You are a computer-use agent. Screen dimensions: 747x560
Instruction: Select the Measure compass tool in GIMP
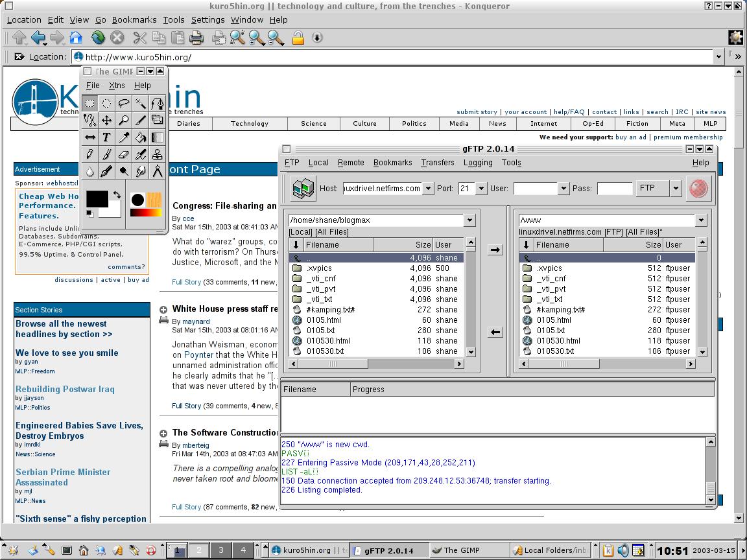click(157, 171)
